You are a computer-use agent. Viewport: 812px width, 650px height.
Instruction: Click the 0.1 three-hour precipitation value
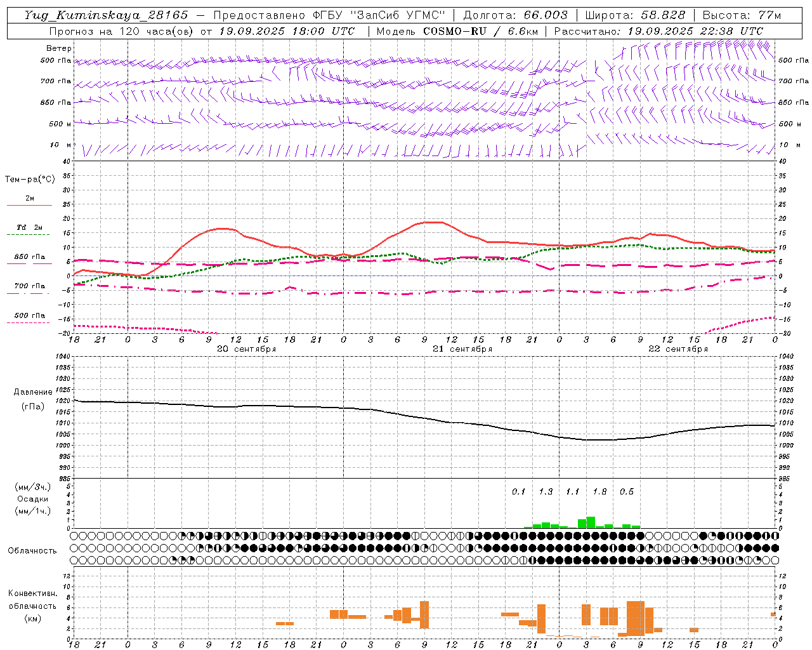coord(519,492)
